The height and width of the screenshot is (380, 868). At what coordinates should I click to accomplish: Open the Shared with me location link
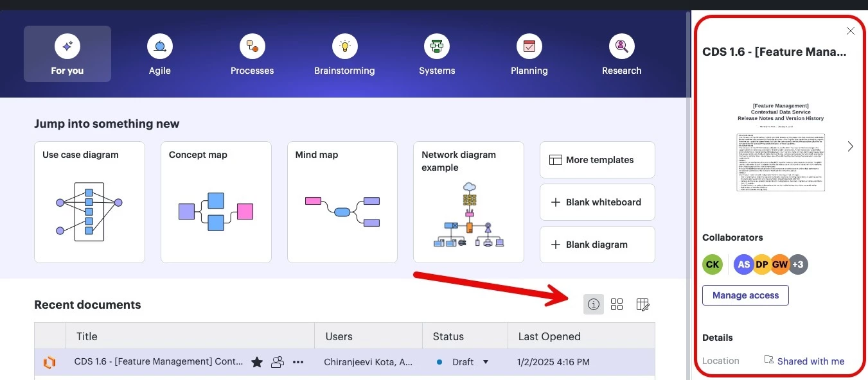pyautogui.click(x=811, y=361)
